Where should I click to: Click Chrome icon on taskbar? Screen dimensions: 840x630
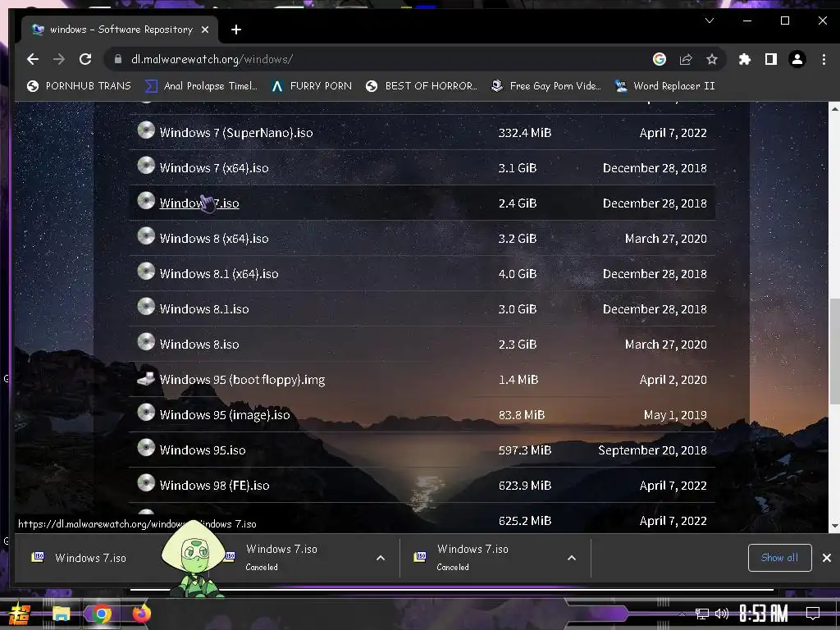point(101,614)
